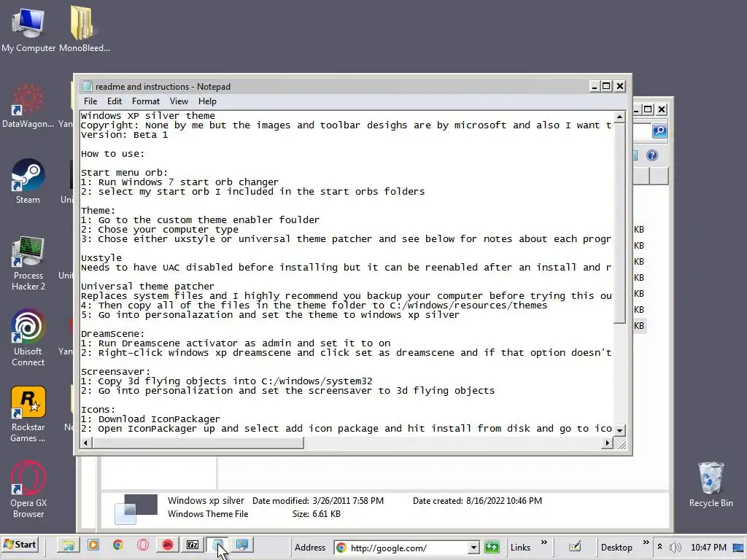Click the Desktop toolbar label
This screenshot has height=560, width=747.
click(x=616, y=548)
